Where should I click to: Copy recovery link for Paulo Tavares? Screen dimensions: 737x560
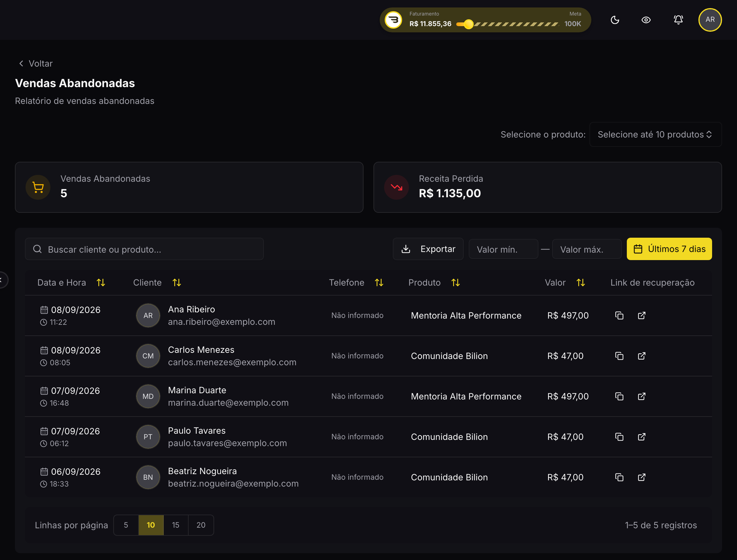tap(619, 437)
